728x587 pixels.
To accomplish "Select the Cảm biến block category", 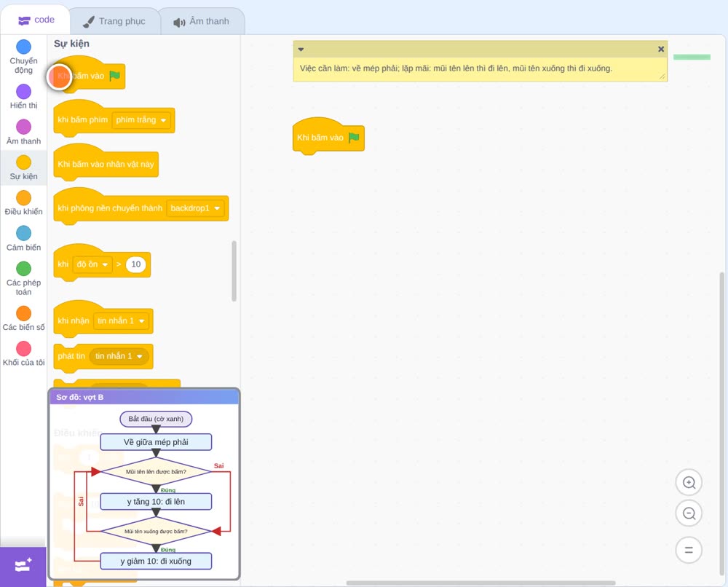I will pos(24,239).
